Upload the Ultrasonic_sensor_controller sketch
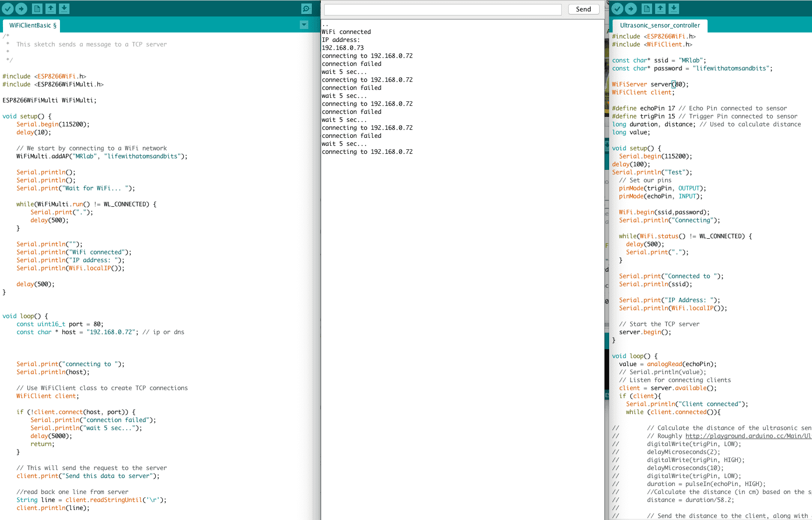 pyautogui.click(x=631, y=8)
